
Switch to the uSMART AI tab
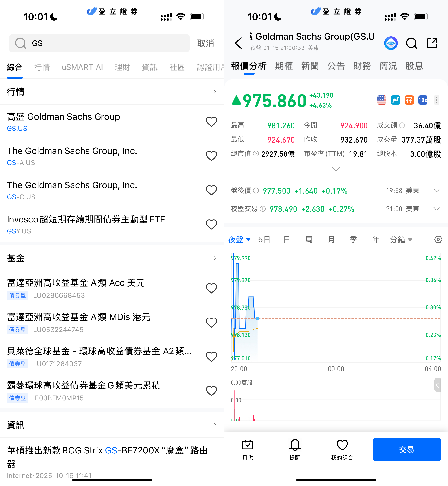82,67
